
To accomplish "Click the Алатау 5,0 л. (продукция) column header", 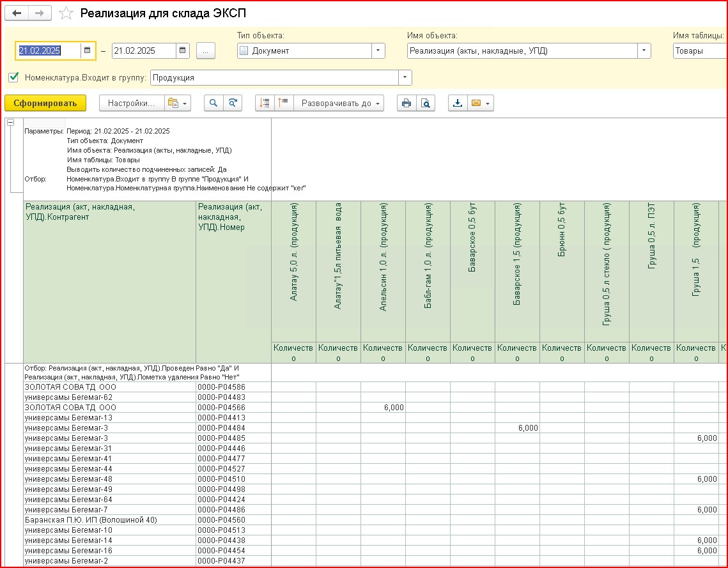I will [x=293, y=272].
